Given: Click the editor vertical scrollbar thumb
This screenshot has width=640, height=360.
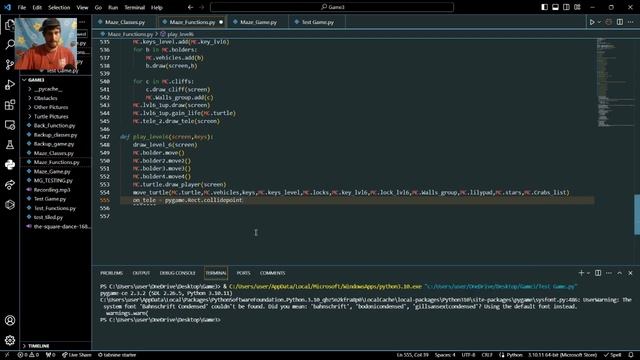Looking at the screenshot, I should click(637, 214).
